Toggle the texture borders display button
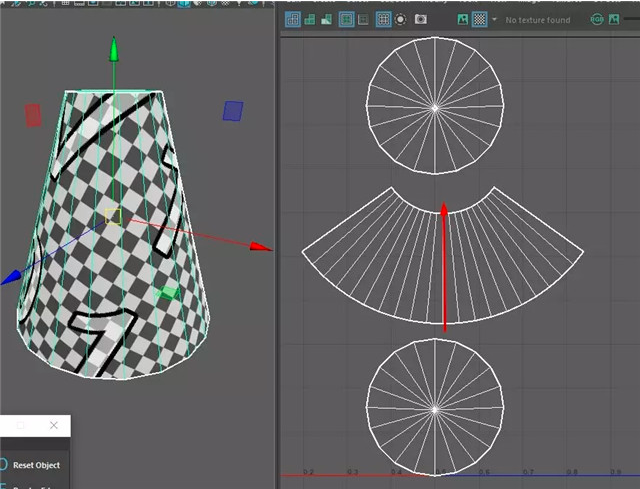 click(x=347, y=19)
